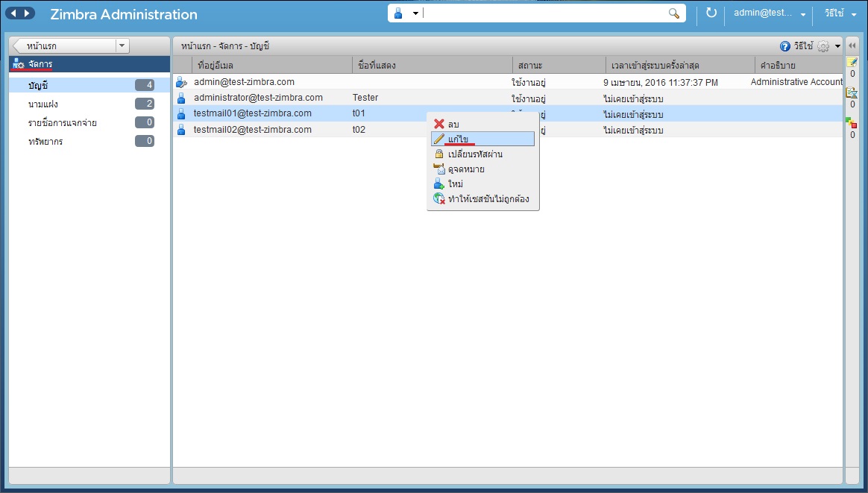Click the server status icon in right sidebar
The height and width of the screenshot is (493, 868).
852,123
